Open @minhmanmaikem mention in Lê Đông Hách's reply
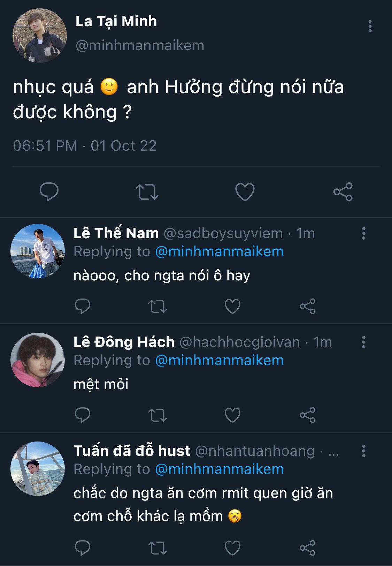This screenshot has width=392, height=566. click(x=219, y=360)
